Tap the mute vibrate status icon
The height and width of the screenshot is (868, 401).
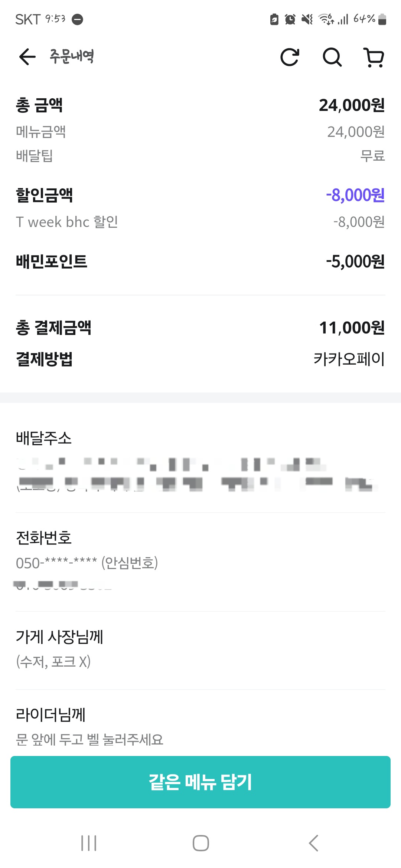pyautogui.click(x=307, y=19)
